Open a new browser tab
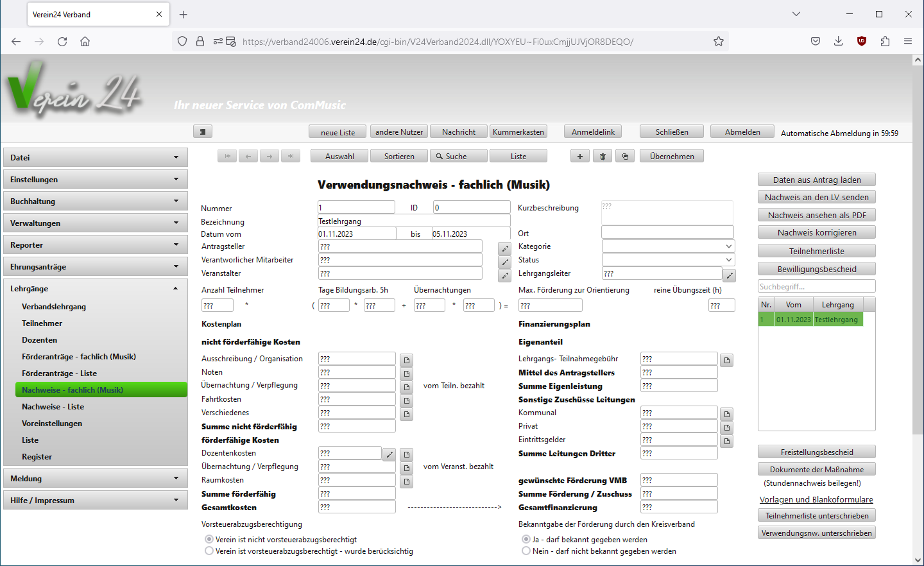Image resolution: width=924 pixels, height=566 pixels. [184, 14]
